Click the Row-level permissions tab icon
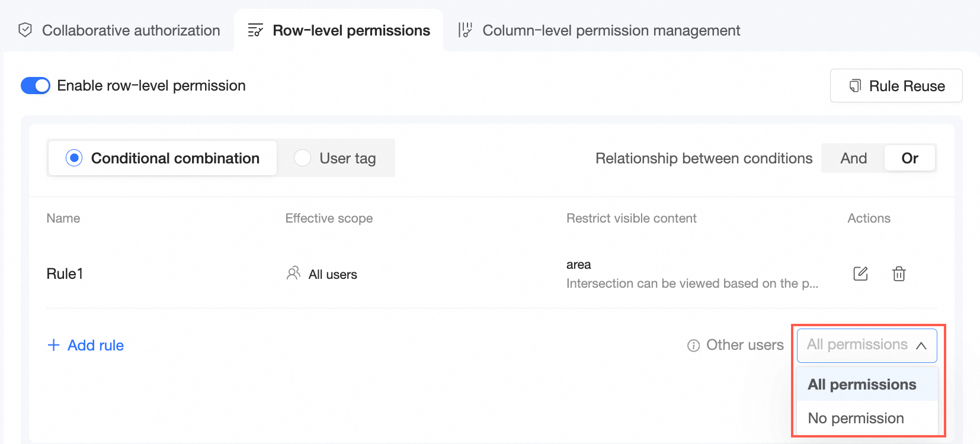Image resolution: width=980 pixels, height=444 pixels. pyautogui.click(x=255, y=30)
